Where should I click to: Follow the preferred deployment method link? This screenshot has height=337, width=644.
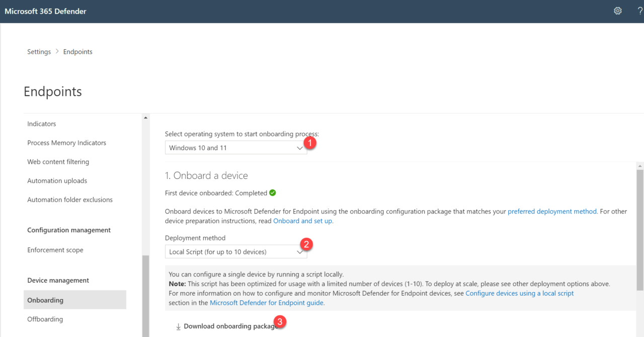[x=552, y=212]
